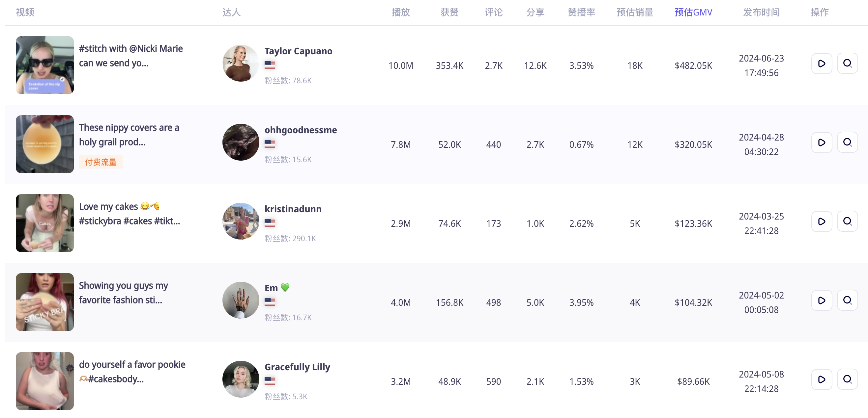868x418 pixels.
Task: Sort by 预估GMV column header
Action: pyautogui.click(x=693, y=13)
